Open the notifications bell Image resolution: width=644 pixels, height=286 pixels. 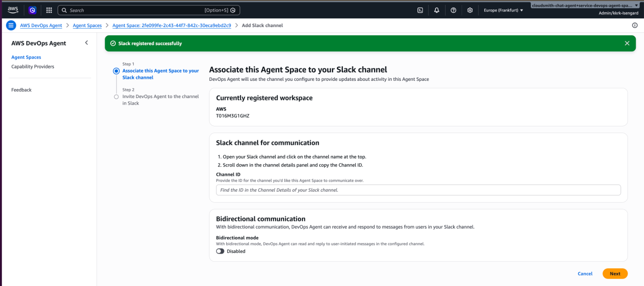[x=437, y=10]
